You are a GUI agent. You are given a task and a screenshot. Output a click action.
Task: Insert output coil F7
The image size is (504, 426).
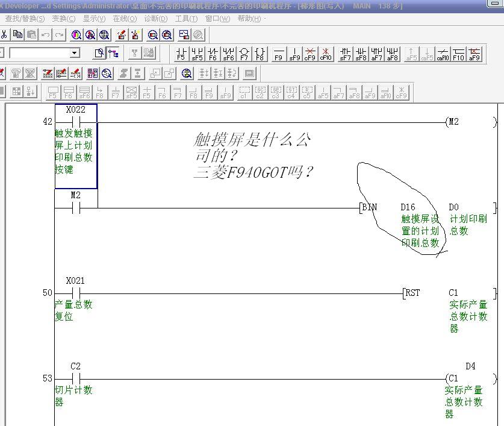tap(244, 54)
